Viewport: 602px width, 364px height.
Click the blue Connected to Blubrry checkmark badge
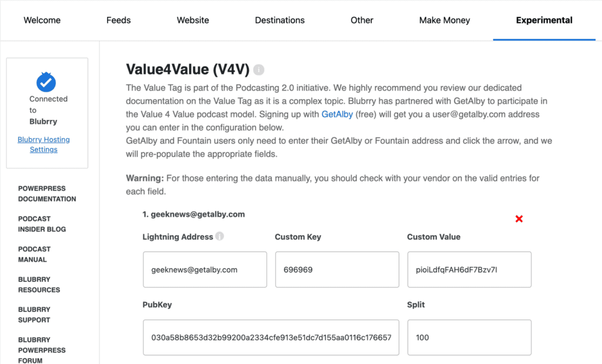46,82
